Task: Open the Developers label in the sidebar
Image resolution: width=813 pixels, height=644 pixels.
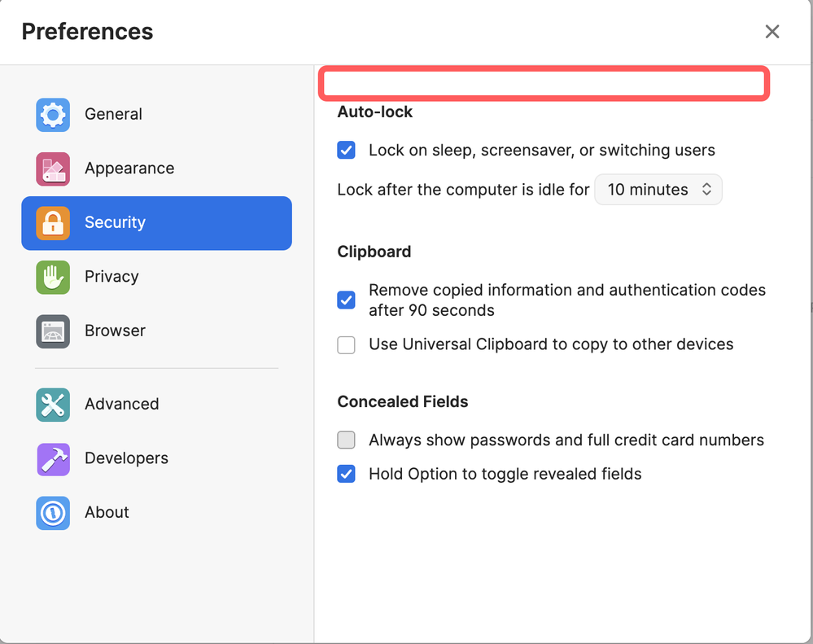Action: [x=126, y=458]
